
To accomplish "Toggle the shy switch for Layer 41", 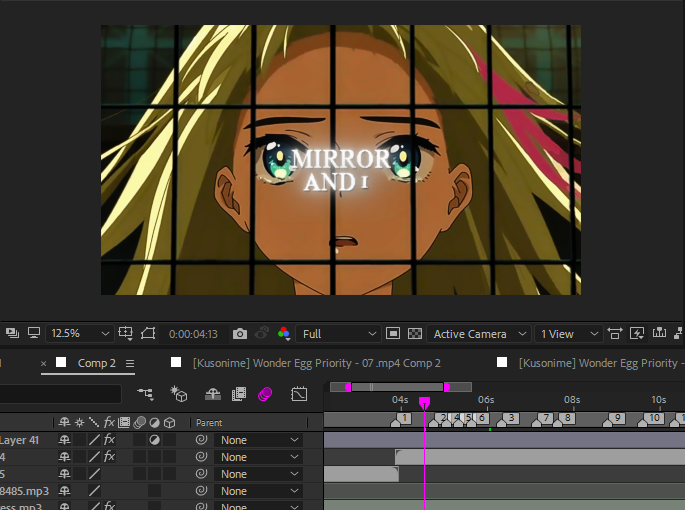I will pos(64,440).
